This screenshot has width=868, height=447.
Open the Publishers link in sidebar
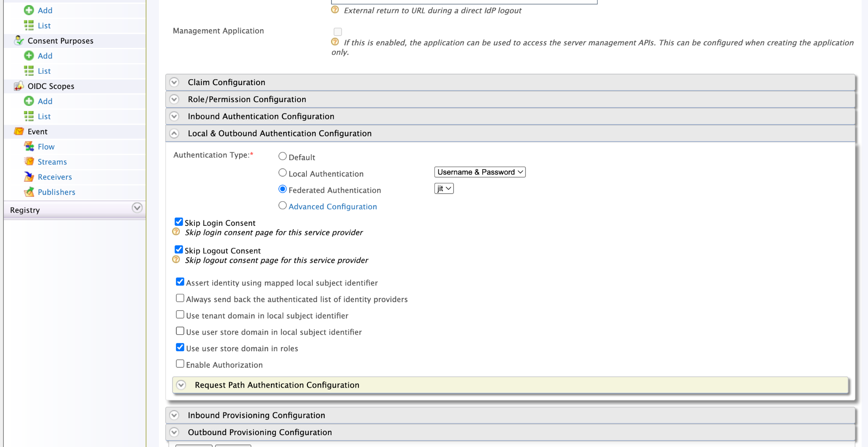click(x=56, y=192)
